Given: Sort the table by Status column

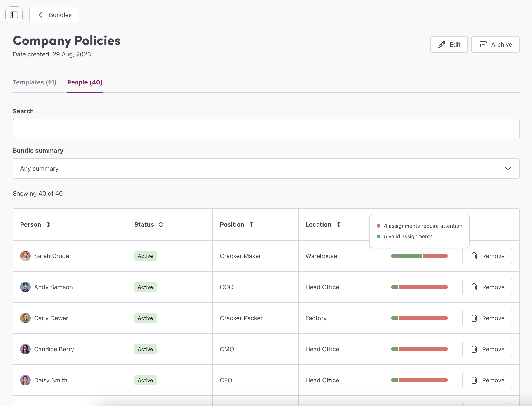Looking at the screenshot, I should [161, 224].
